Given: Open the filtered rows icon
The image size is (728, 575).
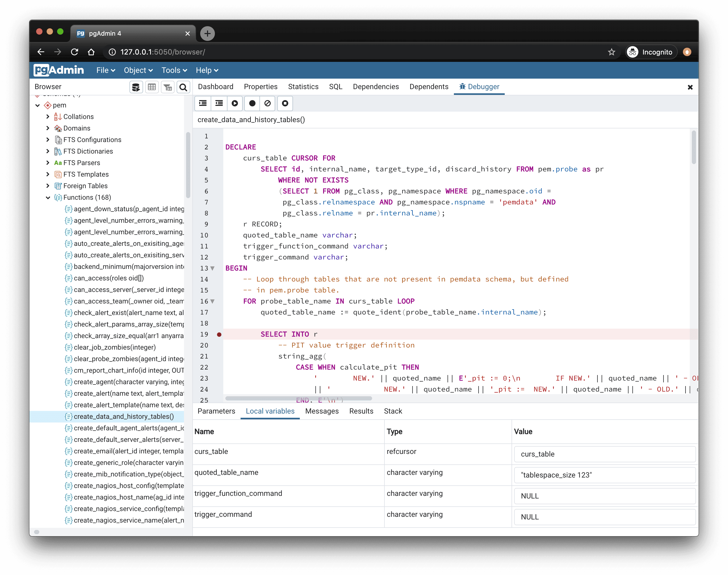Looking at the screenshot, I should click(x=168, y=87).
